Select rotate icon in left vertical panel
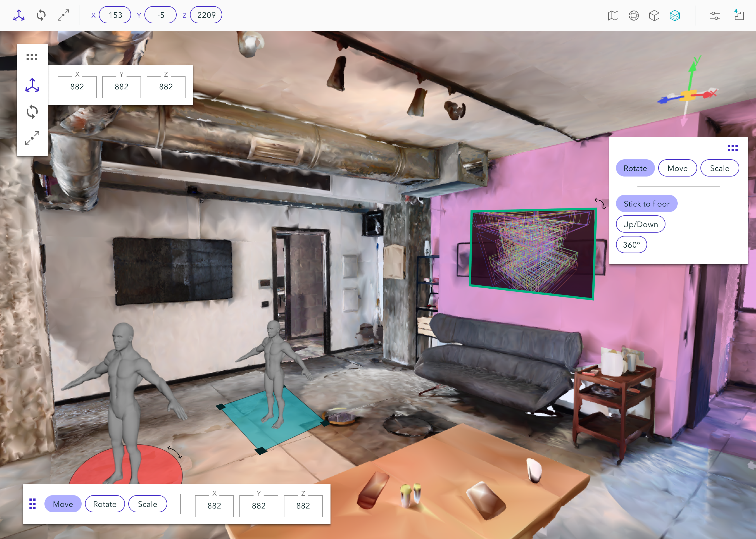756x539 pixels. coord(32,112)
